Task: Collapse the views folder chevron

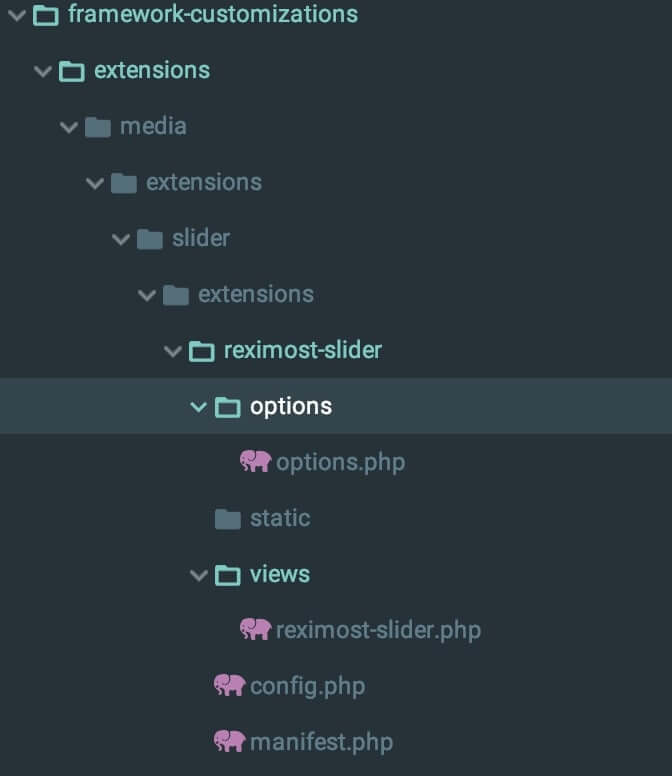Action: click(x=198, y=575)
